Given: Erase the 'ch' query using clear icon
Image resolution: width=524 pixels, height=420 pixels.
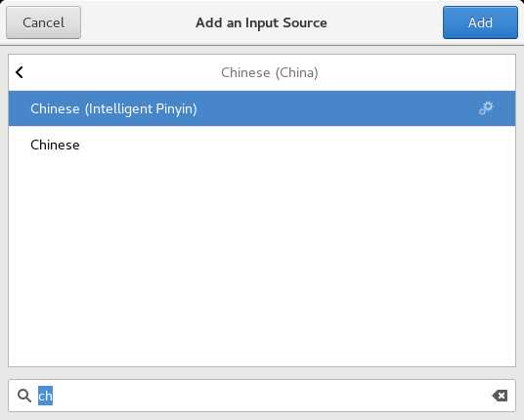Looking at the screenshot, I should pyautogui.click(x=500, y=396).
